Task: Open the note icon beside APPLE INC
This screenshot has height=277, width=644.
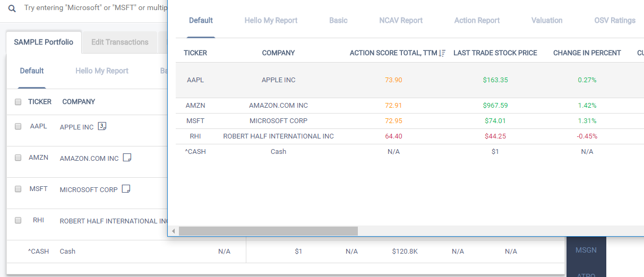Action: coord(102,126)
